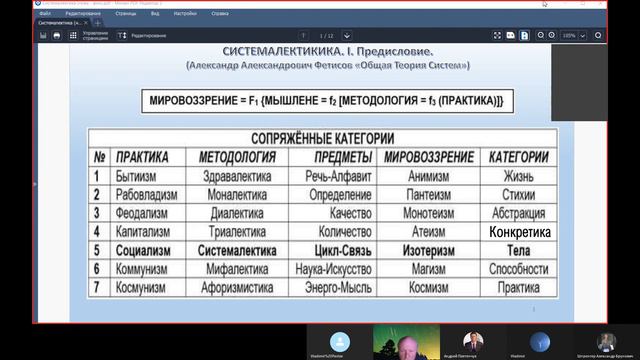Expand zoom level dropdown arrow
This screenshot has height=360, width=640.
(583, 36)
